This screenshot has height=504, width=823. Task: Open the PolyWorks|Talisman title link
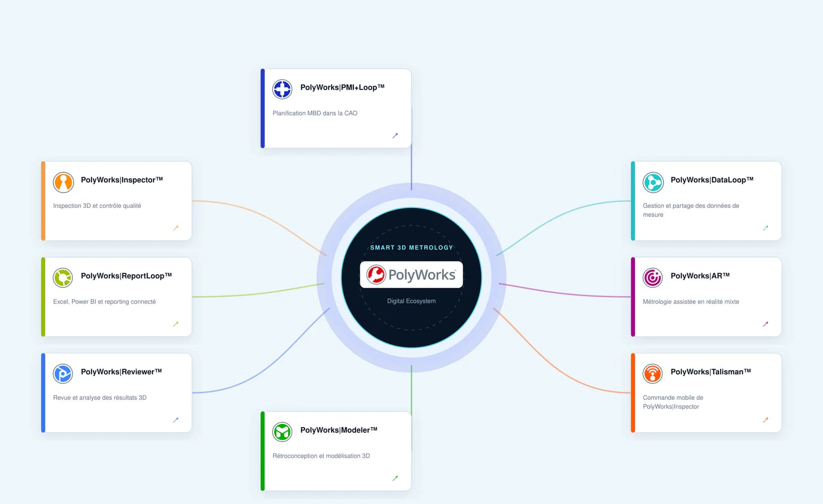coord(711,372)
